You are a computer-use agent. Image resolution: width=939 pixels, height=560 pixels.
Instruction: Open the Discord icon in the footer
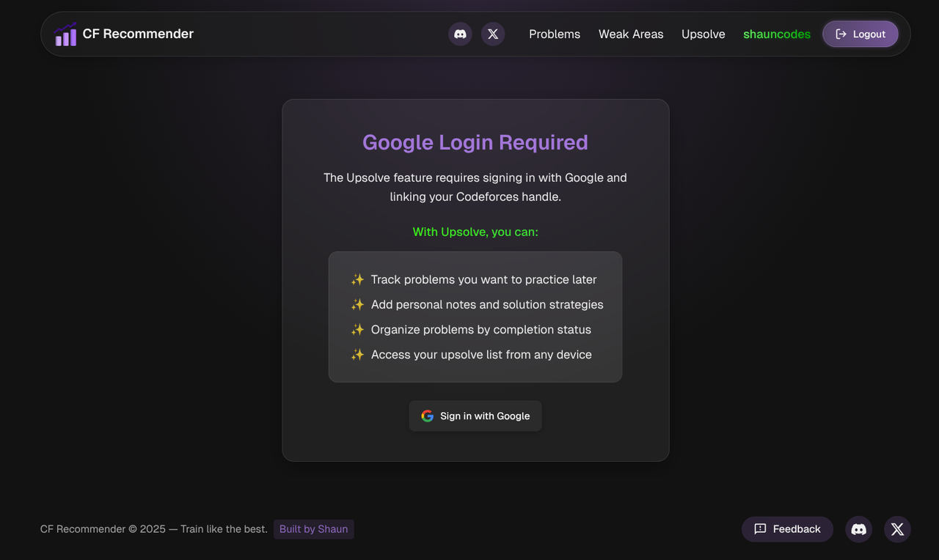858,529
